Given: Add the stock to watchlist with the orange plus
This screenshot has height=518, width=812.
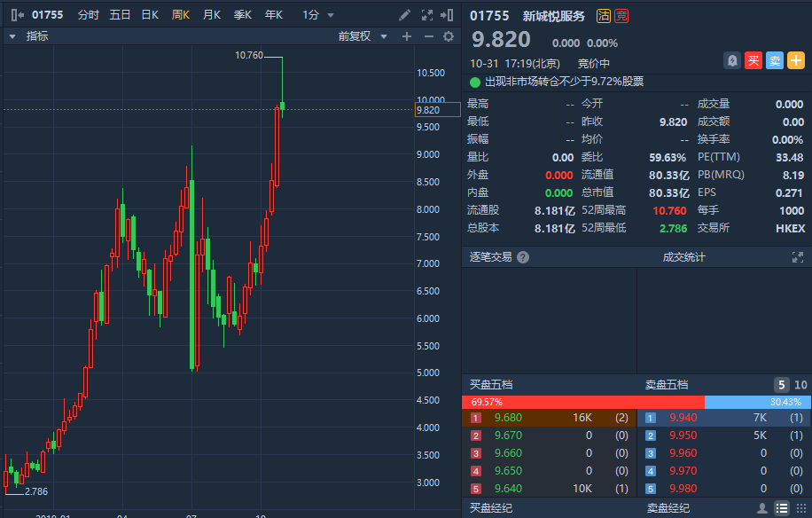Looking at the screenshot, I should pyautogui.click(x=796, y=60).
